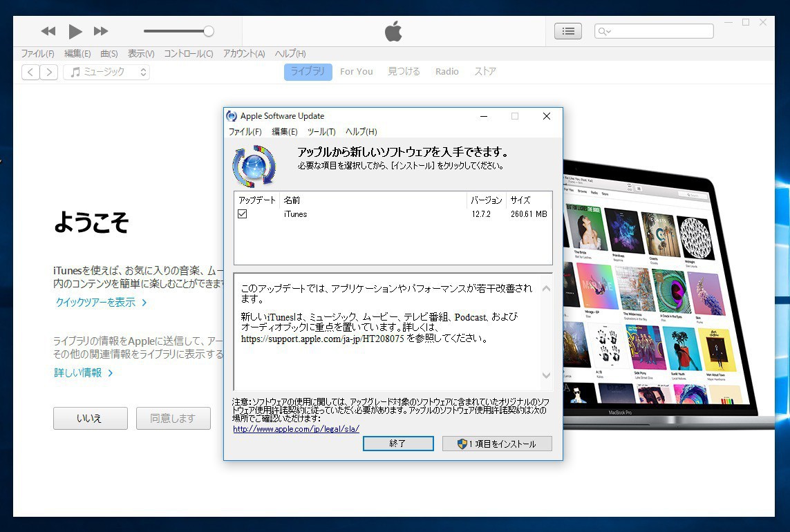The image size is (790, 532).
Task: Adjust the volume slider knob
Action: pos(209,31)
